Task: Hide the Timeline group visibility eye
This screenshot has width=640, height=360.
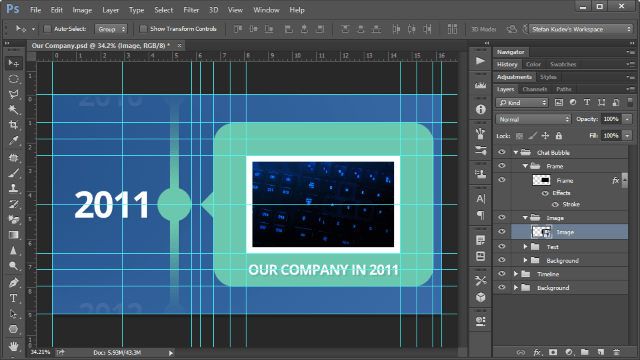Action: coord(502,274)
